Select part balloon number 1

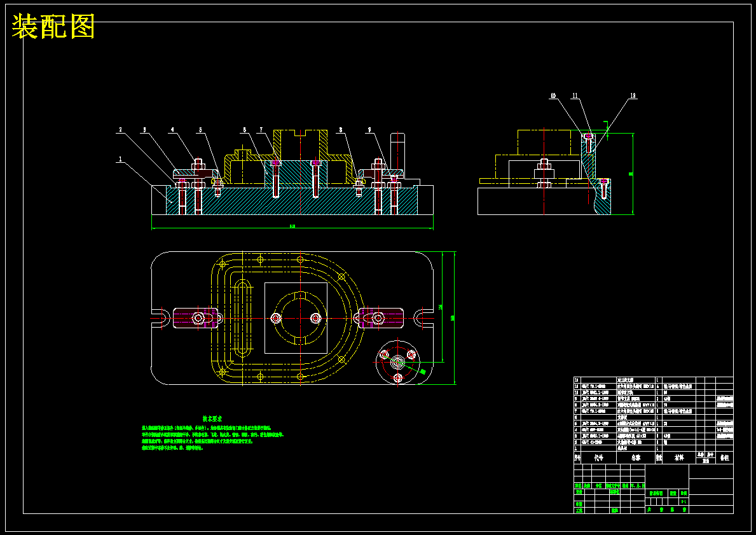tap(120, 158)
